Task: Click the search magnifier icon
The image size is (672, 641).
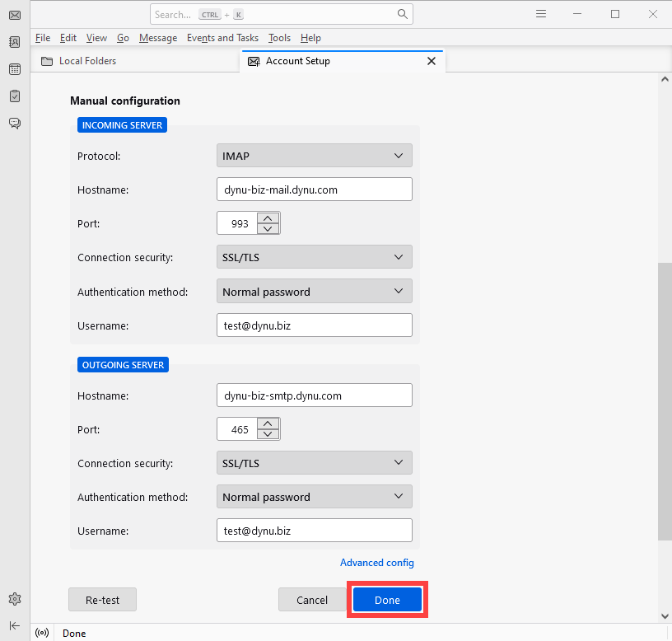Action: point(403,14)
